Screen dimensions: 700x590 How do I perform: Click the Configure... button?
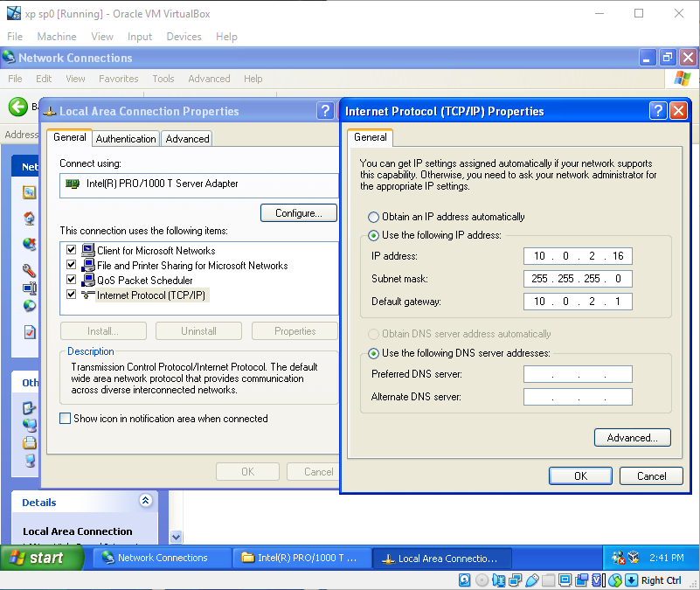click(299, 213)
